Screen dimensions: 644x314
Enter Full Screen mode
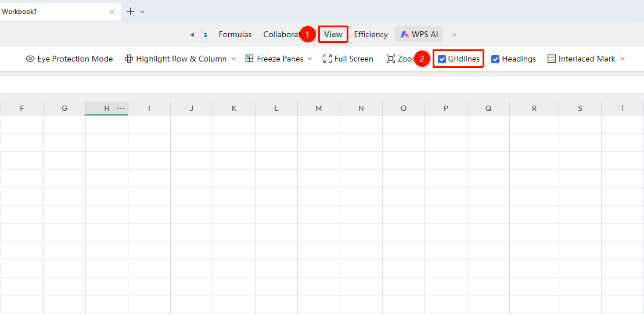tap(348, 59)
